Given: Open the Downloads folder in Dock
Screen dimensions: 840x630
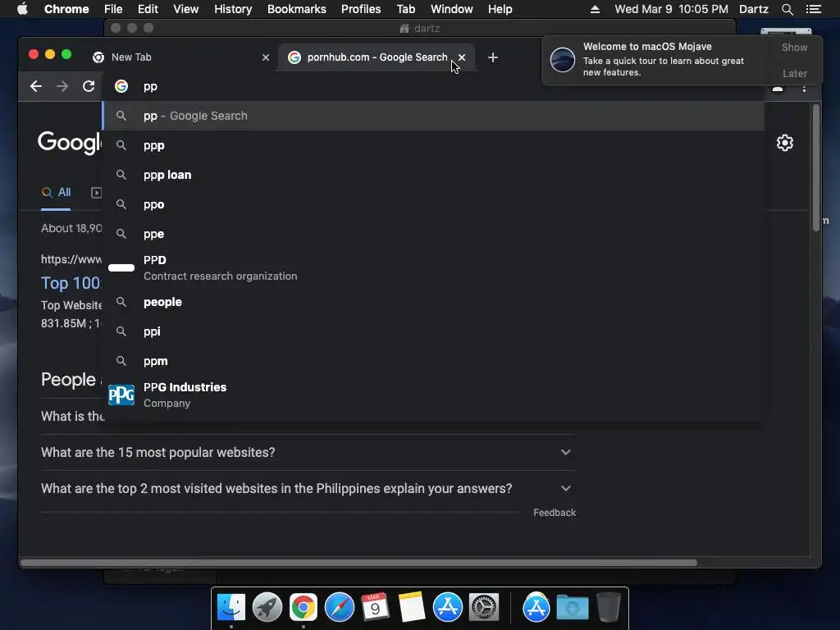Looking at the screenshot, I should coord(572,608).
